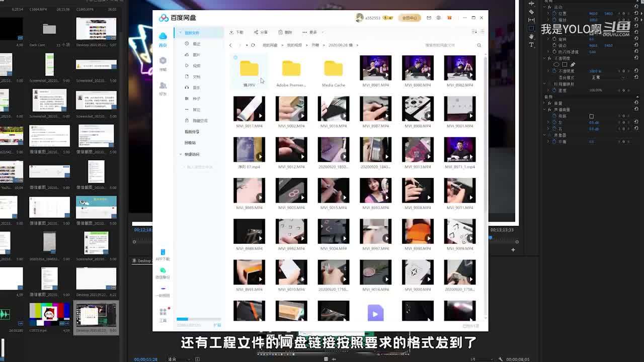644x362 pixels.
Task: Open the navigation history dropdown arrow
Action: (x=246, y=45)
